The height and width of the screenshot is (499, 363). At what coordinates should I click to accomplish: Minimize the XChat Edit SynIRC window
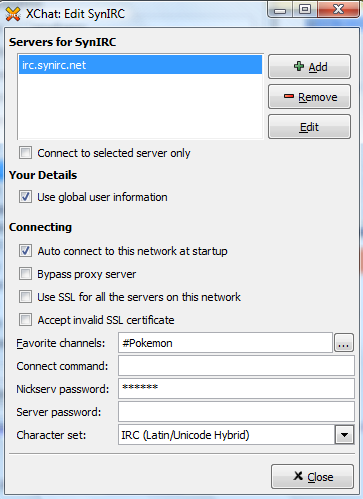click(280, 10)
